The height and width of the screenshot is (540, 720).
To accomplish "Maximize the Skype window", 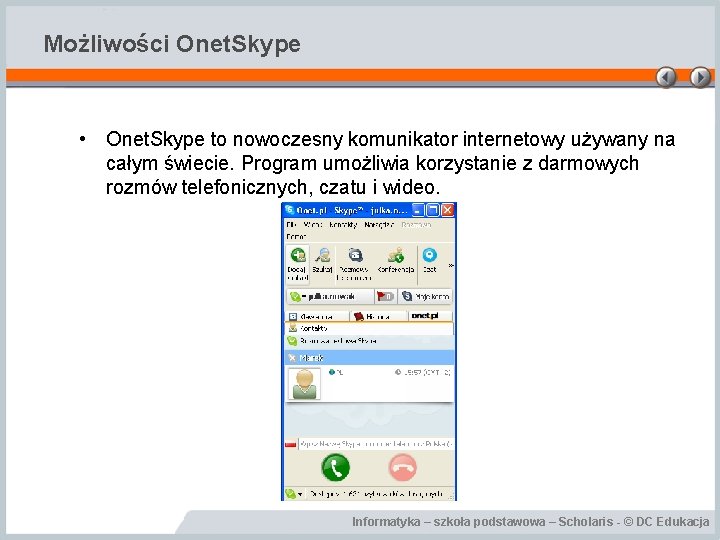I will click(433, 210).
